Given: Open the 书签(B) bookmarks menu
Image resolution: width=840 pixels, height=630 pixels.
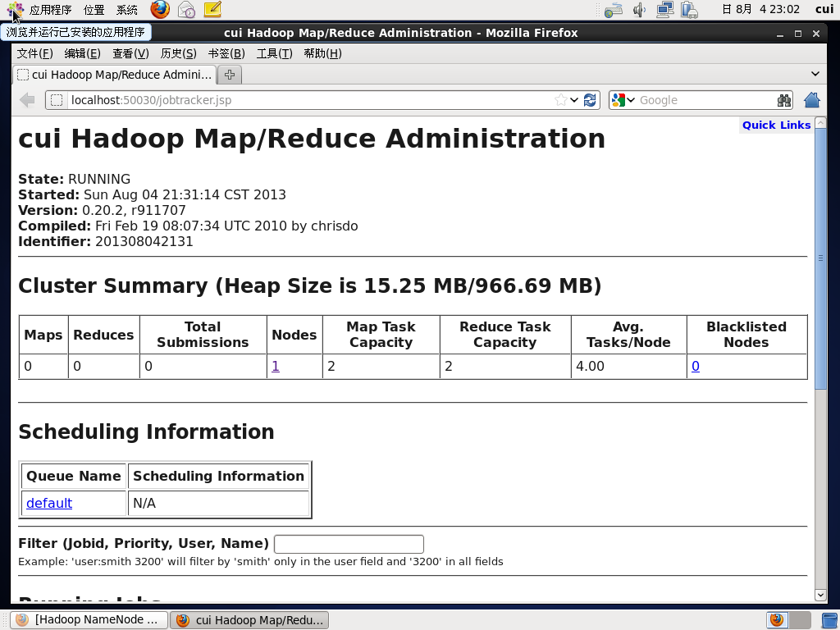Looking at the screenshot, I should [226, 53].
